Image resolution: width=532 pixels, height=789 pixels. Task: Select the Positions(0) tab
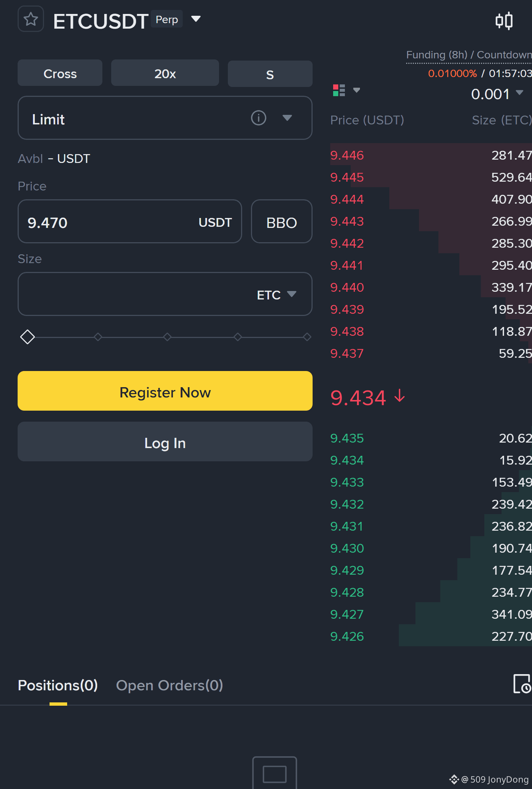pyautogui.click(x=58, y=686)
